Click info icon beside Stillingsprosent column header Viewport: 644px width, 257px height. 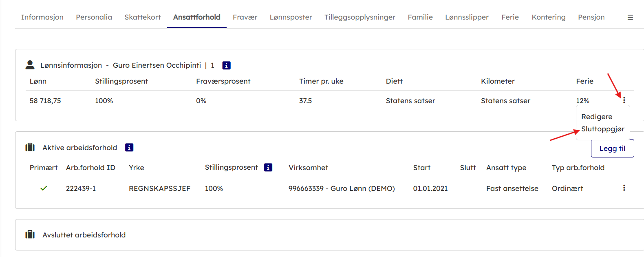point(268,168)
